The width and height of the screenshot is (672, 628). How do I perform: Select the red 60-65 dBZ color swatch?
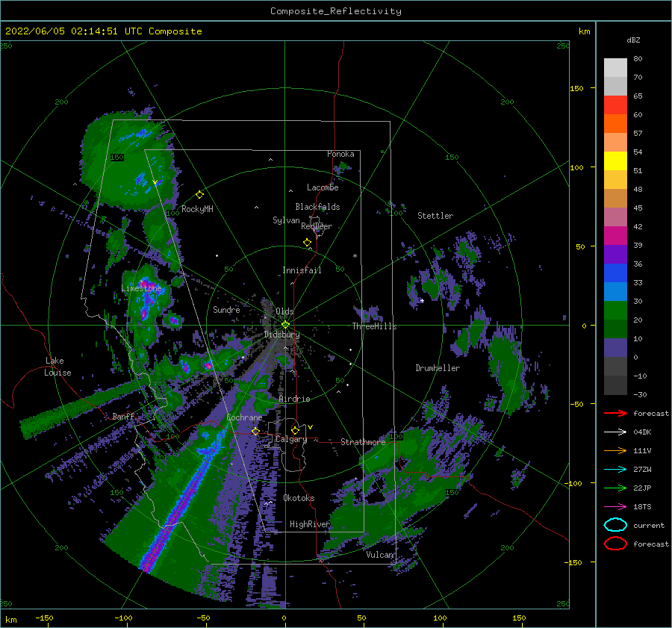[x=615, y=105]
